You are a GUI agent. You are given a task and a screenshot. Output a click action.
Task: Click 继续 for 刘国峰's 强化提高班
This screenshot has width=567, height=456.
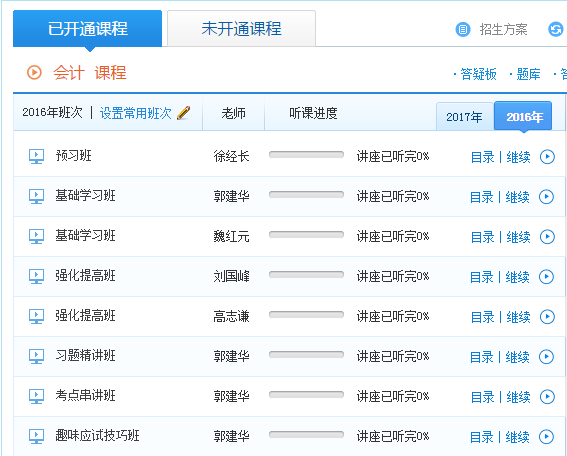517,277
